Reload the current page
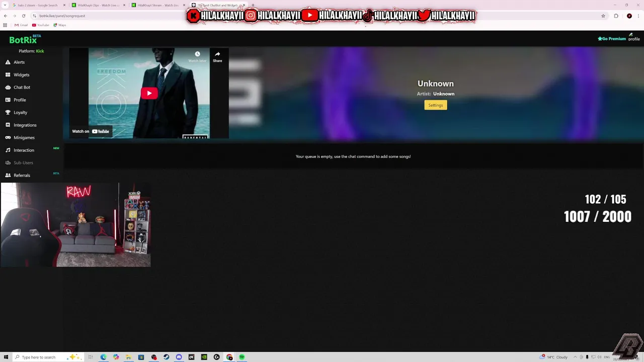 pos(23,16)
